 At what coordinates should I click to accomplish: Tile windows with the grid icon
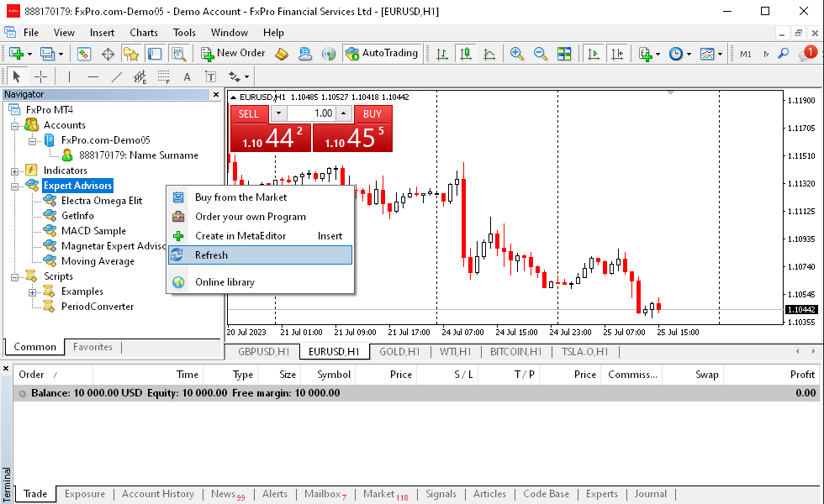[x=564, y=54]
